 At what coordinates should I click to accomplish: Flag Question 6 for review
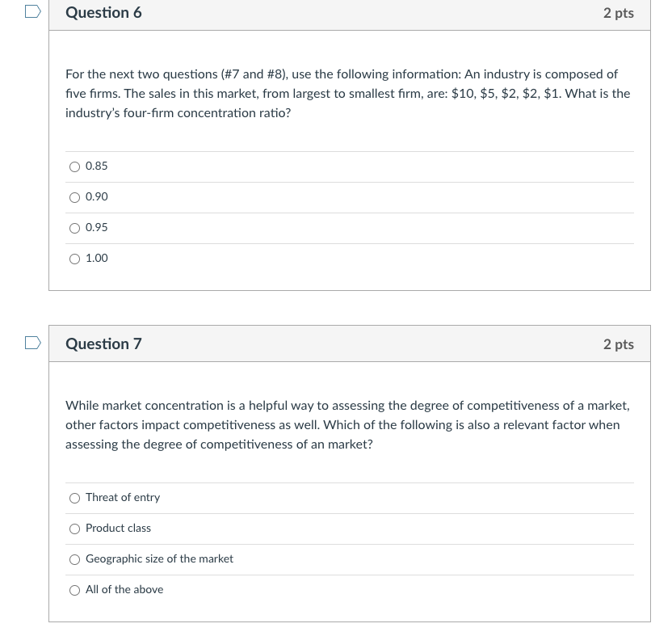31,11
